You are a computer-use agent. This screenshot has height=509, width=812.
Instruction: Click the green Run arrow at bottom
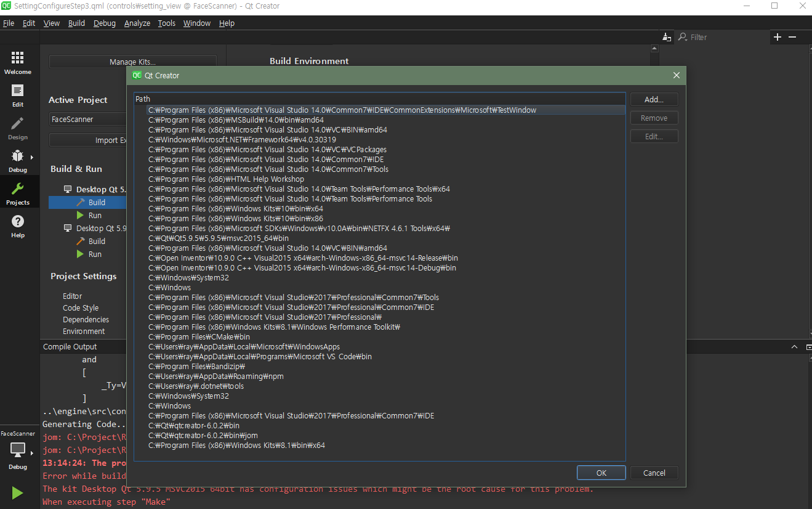(18, 492)
